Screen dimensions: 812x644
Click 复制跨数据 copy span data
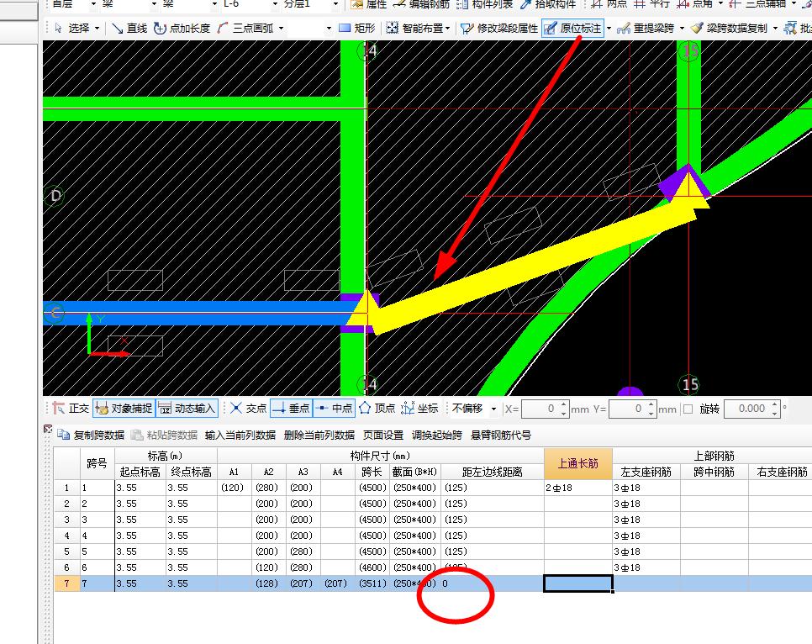[x=91, y=435]
